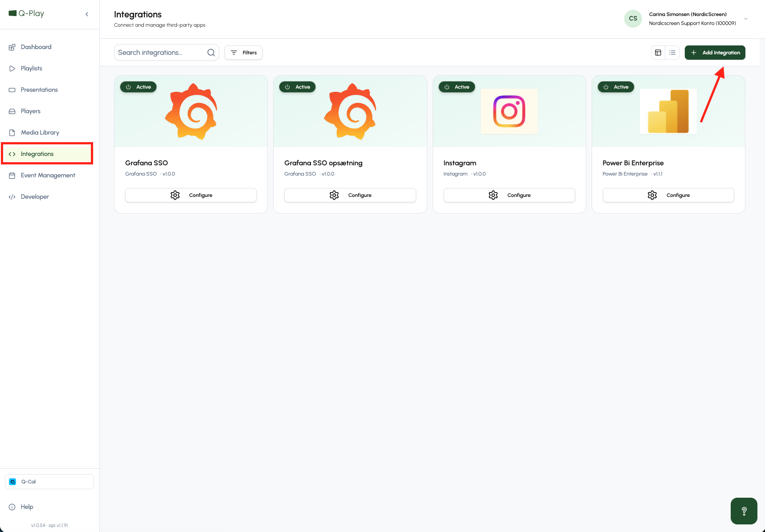Click the search magnifier icon
This screenshot has height=532, width=765.
[x=211, y=53]
